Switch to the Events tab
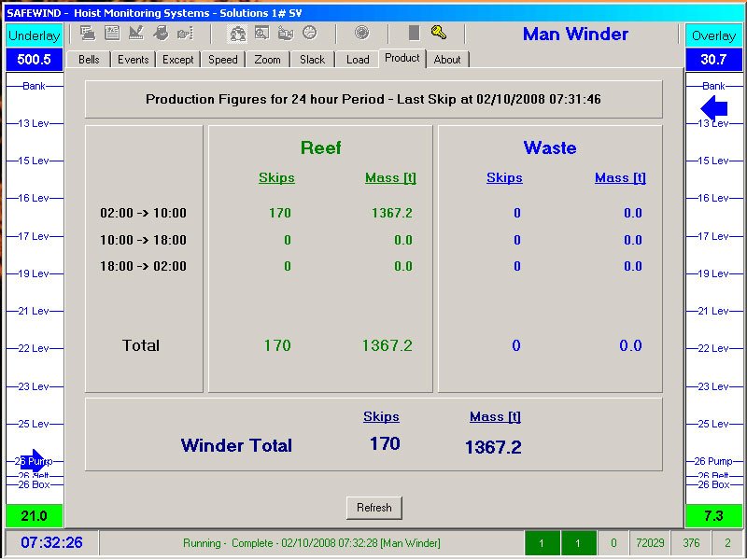Viewport: 747px width, 560px height. (x=133, y=59)
